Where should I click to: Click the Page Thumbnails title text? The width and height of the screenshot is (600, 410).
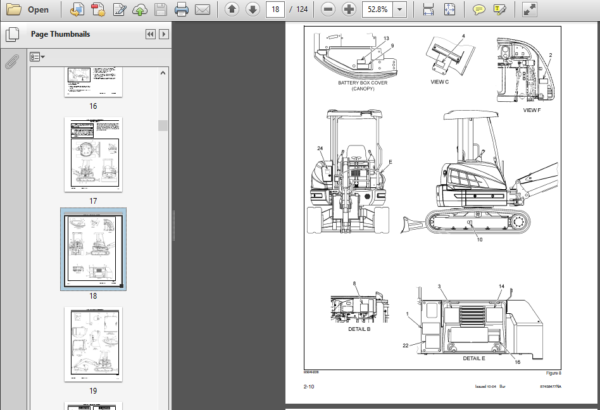click(x=60, y=34)
